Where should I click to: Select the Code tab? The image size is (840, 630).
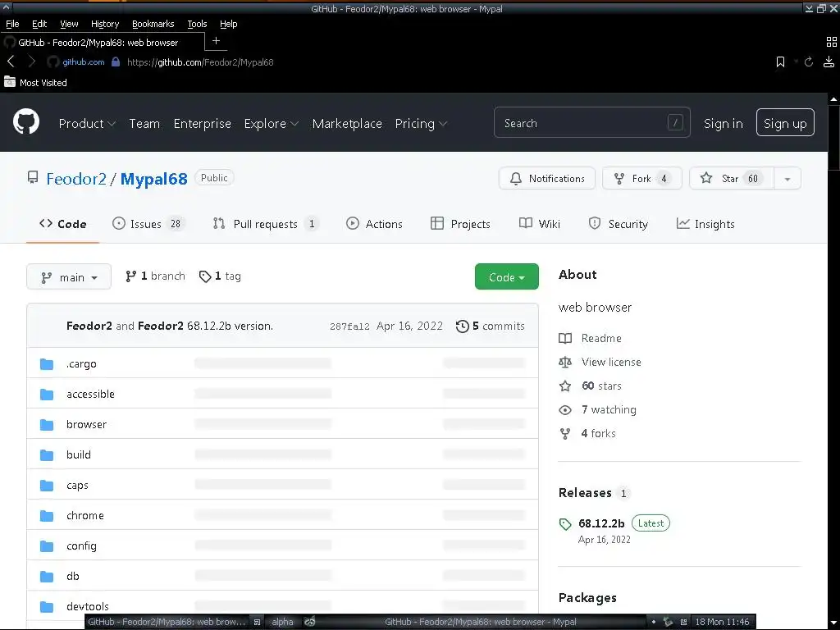pyautogui.click(x=62, y=224)
